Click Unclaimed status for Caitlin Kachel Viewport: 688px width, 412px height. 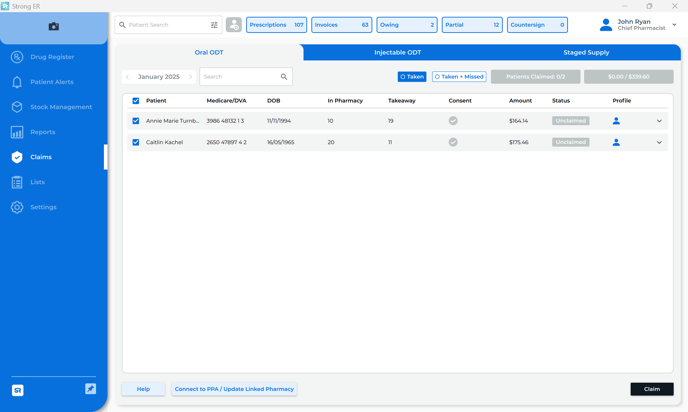point(570,142)
